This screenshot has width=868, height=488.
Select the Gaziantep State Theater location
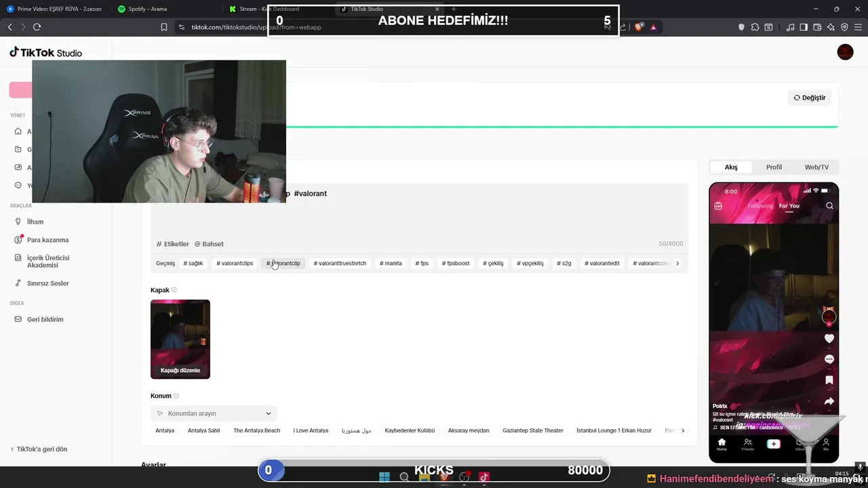(533, 430)
